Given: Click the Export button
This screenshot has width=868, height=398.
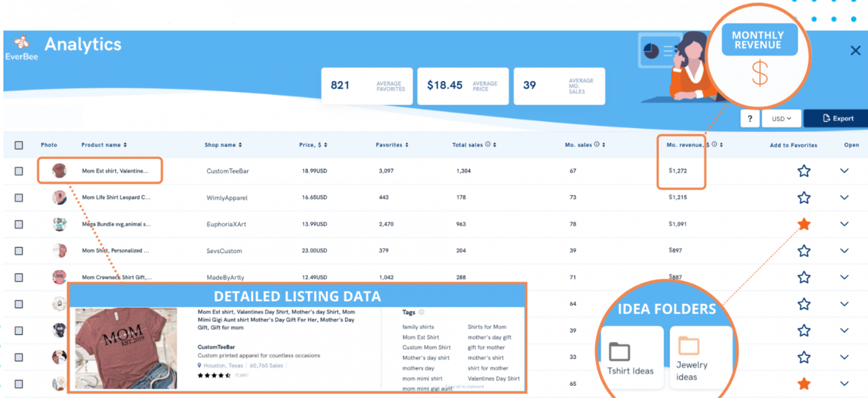Looking at the screenshot, I should (x=837, y=118).
